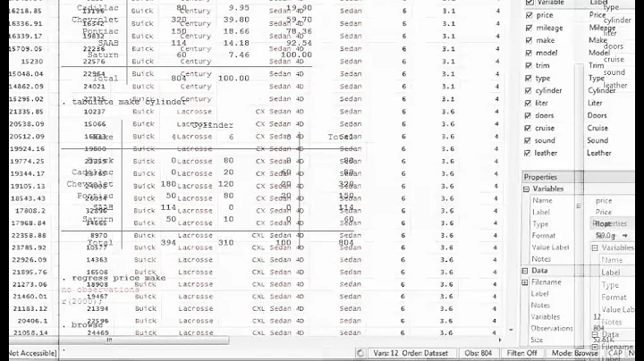Click the mileage cell 24021
Screen dimensions: 644x361
pos(94,87)
